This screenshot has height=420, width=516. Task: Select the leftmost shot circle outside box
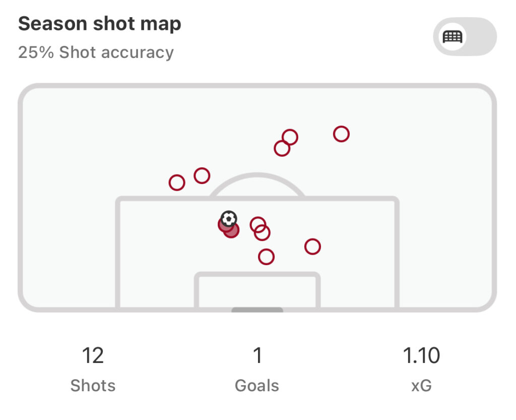177,183
